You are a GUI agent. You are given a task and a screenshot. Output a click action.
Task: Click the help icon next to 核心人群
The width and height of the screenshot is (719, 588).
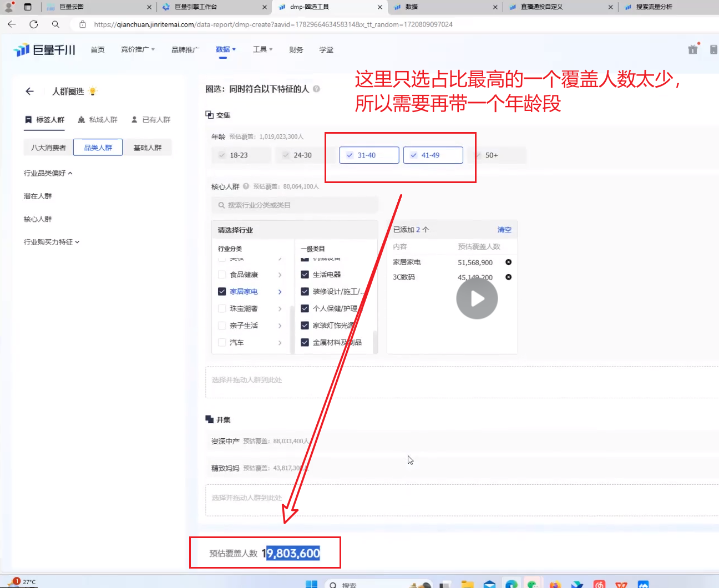pos(246,186)
